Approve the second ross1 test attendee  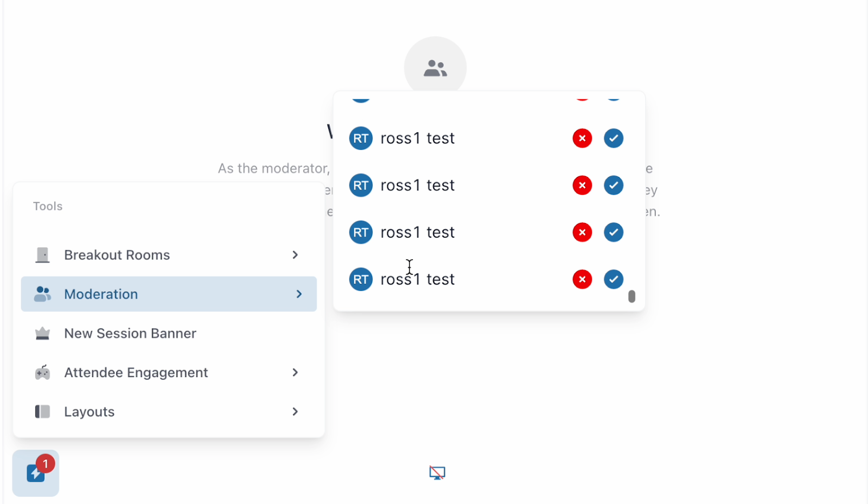tap(613, 185)
